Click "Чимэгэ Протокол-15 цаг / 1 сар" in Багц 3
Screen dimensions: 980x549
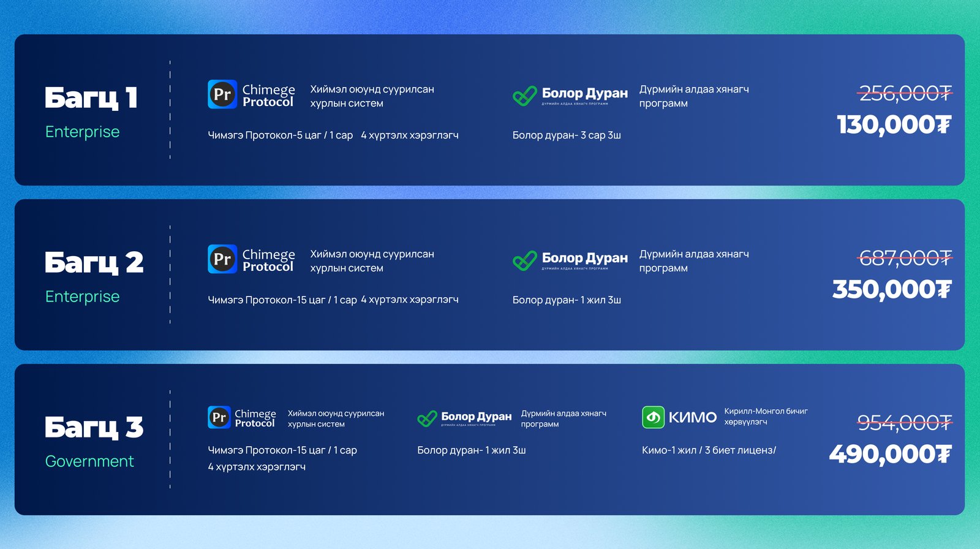coord(282,450)
